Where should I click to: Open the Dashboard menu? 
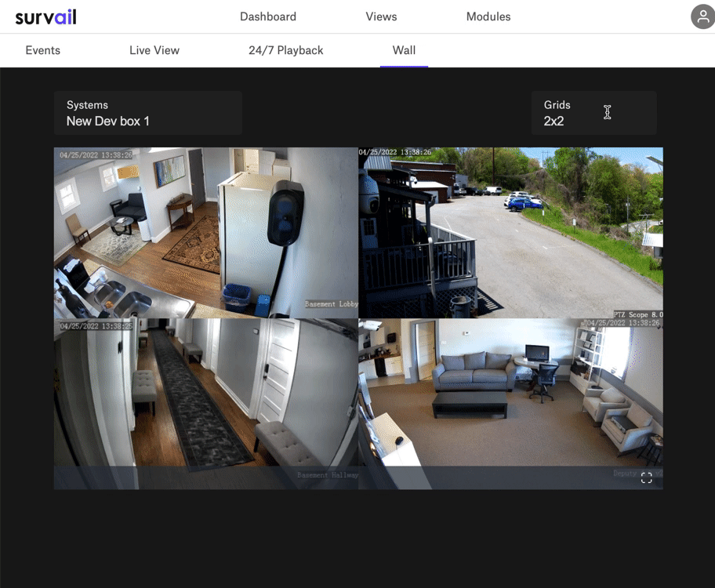pyautogui.click(x=268, y=16)
